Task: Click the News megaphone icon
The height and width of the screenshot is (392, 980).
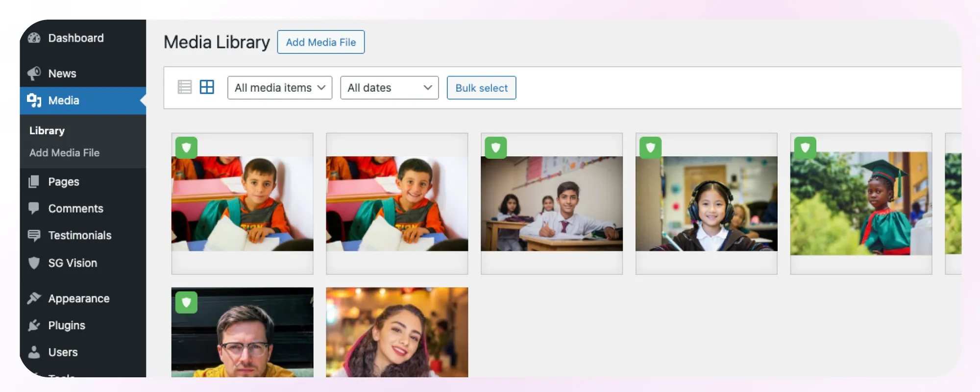Action: click(x=34, y=73)
